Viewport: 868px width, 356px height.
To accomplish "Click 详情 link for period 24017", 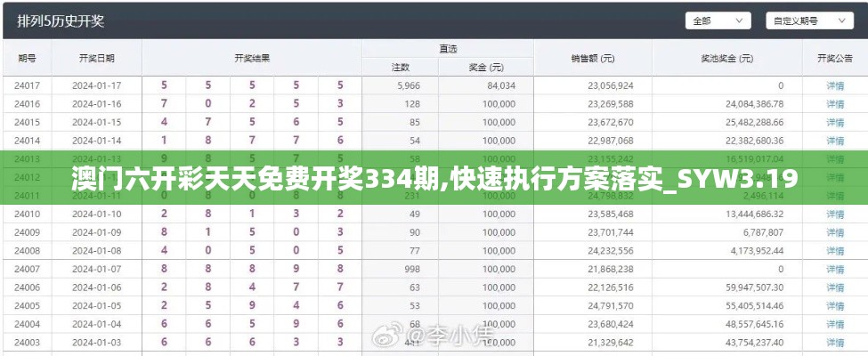I will coord(835,85).
